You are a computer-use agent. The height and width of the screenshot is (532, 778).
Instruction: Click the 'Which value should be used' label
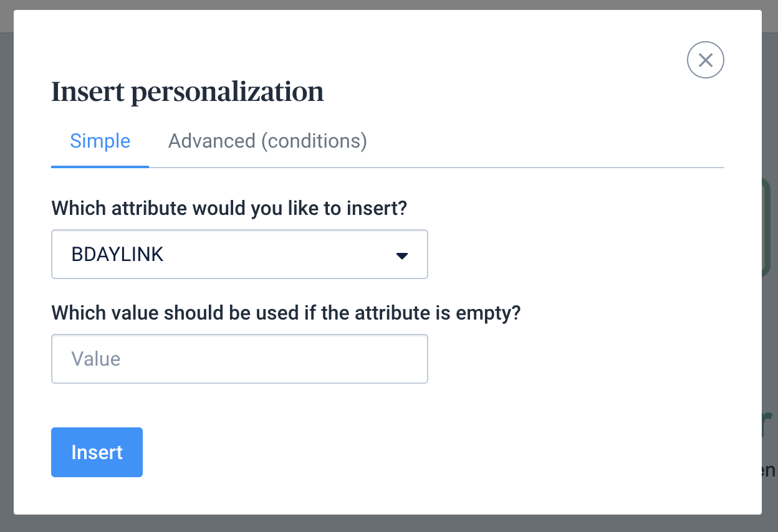286,313
